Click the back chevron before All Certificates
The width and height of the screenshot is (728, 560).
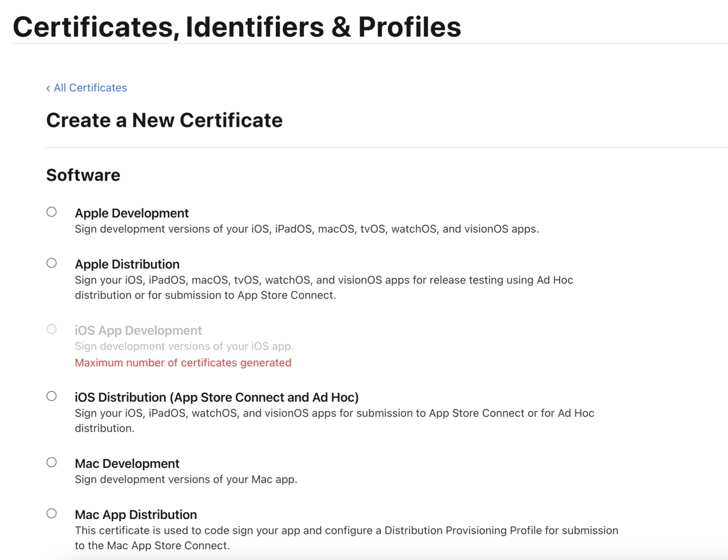[48, 88]
